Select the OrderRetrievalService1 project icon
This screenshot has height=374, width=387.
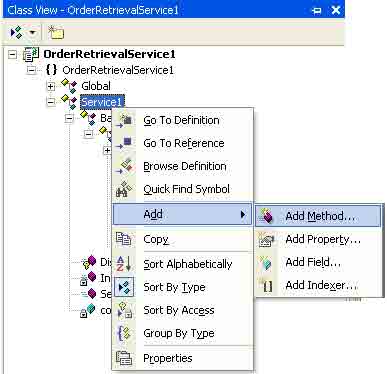(x=31, y=54)
